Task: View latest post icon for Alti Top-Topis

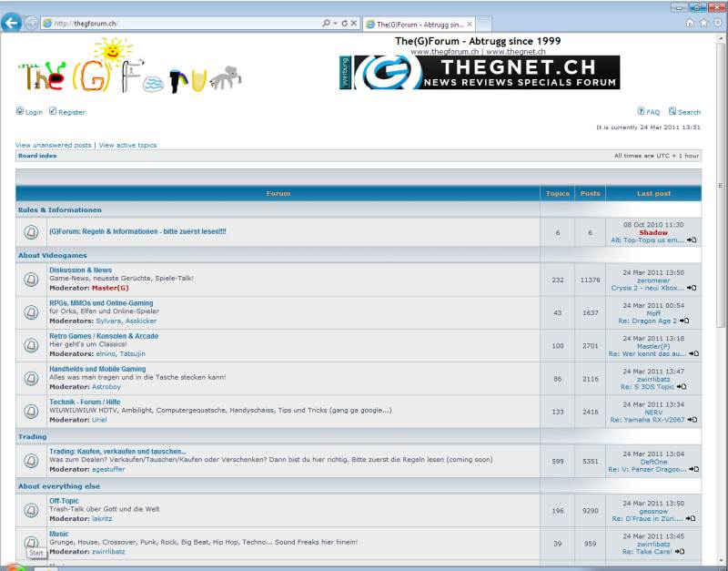Action: [692, 240]
